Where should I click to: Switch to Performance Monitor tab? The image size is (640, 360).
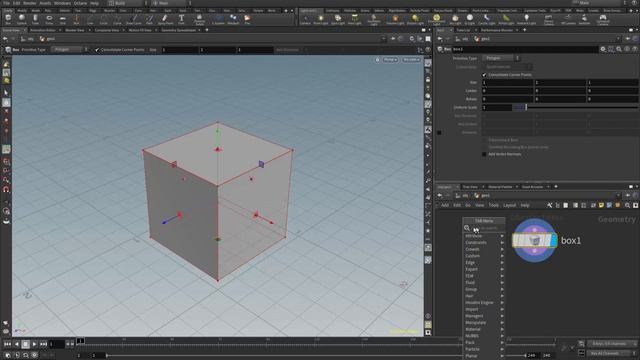(x=496, y=30)
